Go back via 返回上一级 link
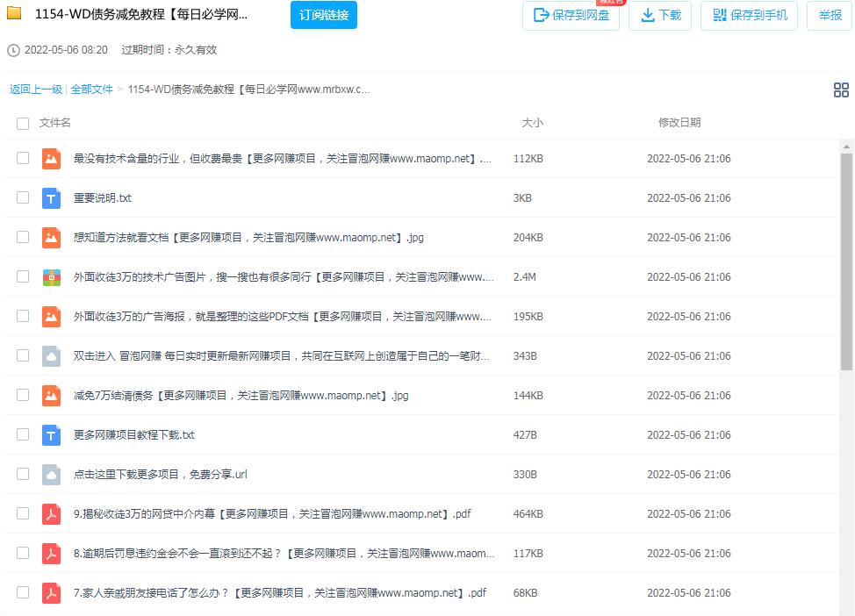 [x=36, y=90]
